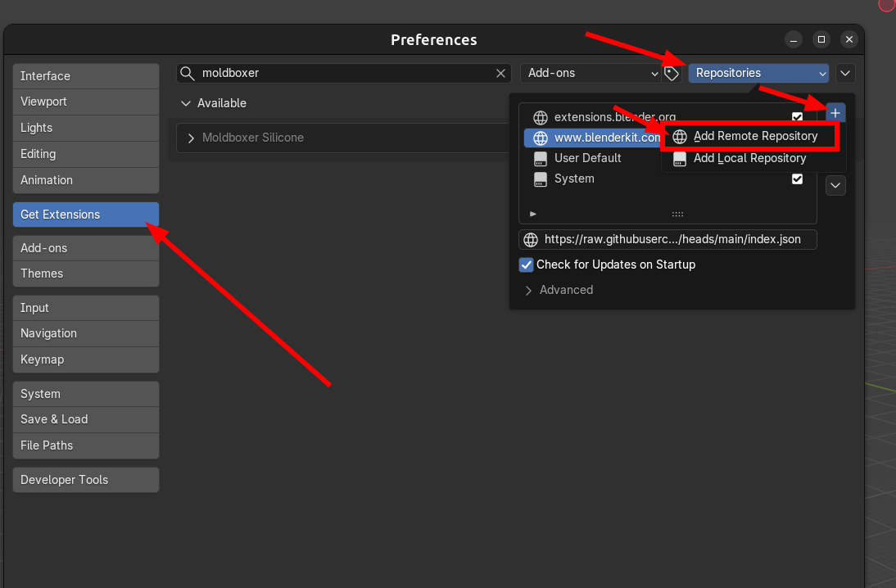Screen dimensions: 896x588
Task: Click the disk icon beside the System repository
Action: [540, 179]
